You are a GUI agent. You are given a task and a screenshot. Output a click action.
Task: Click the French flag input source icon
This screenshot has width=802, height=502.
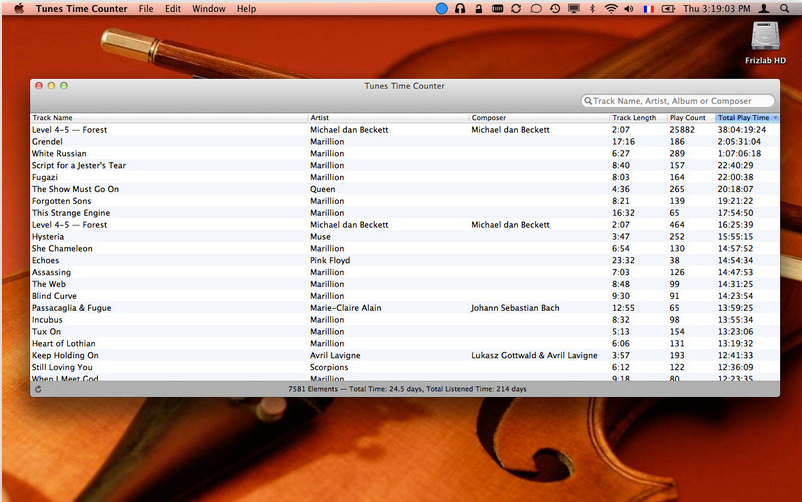[x=649, y=9]
